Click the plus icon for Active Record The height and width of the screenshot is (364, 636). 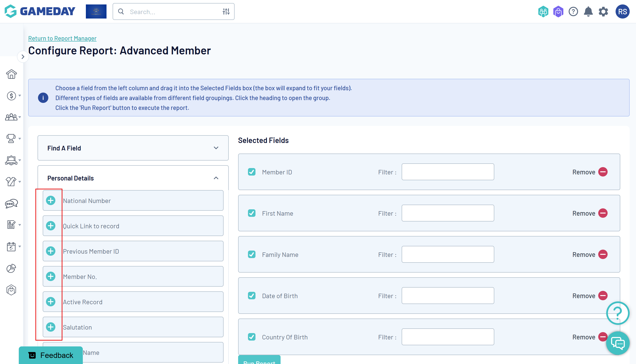point(51,302)
